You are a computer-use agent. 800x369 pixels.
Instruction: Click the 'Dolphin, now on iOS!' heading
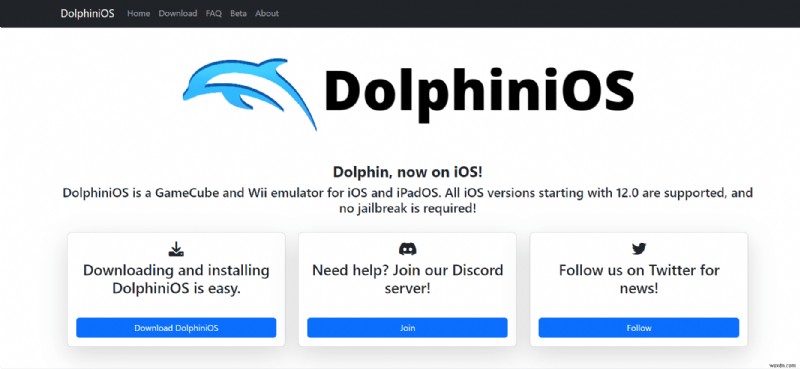(407, 172)
